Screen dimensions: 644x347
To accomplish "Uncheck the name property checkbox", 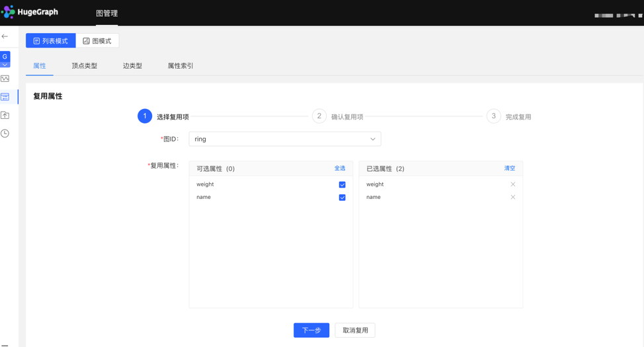I will (342, 198).
